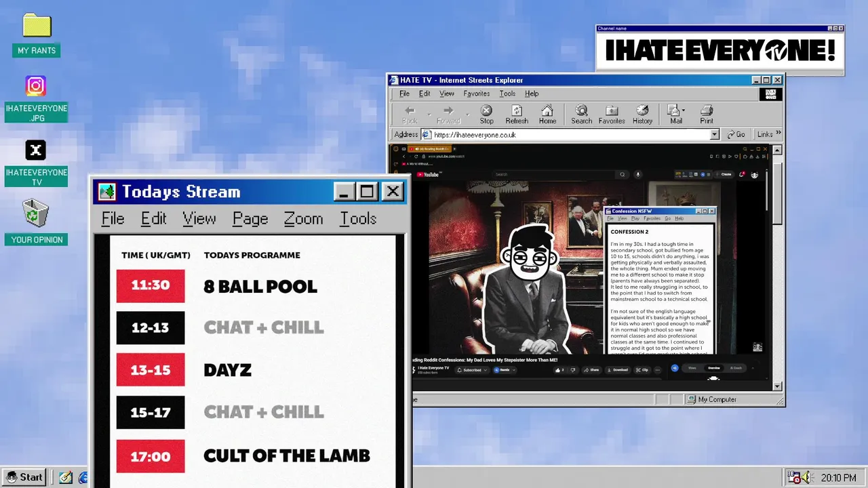
Task: Click the browser vertical scrollbar down arrow
Action: coord(777,386)
